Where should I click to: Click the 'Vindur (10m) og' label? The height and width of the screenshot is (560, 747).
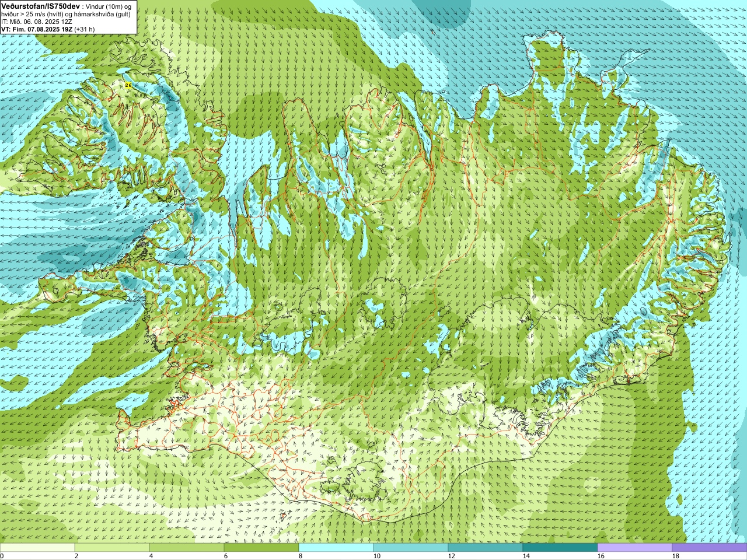(x=109, y=6)
